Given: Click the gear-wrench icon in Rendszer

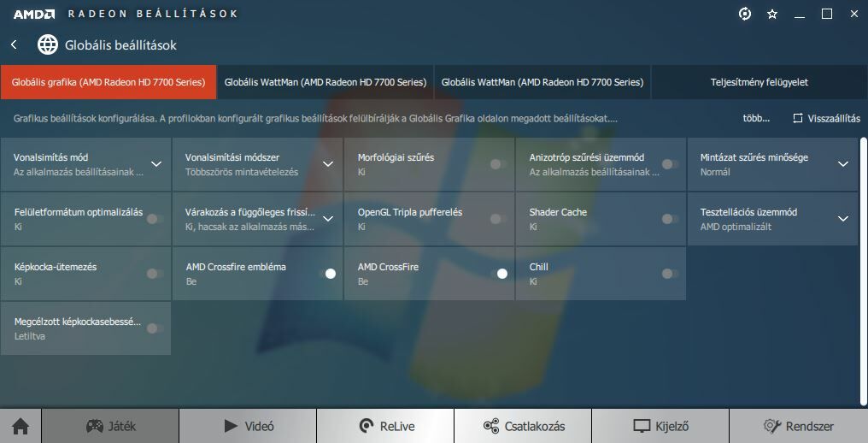Looking at the screenshot, I should (772, 426).
